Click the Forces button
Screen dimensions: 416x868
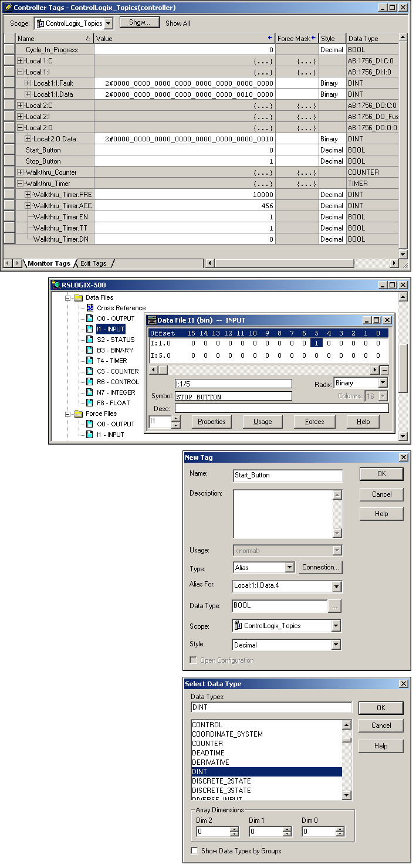click(314, 422)
